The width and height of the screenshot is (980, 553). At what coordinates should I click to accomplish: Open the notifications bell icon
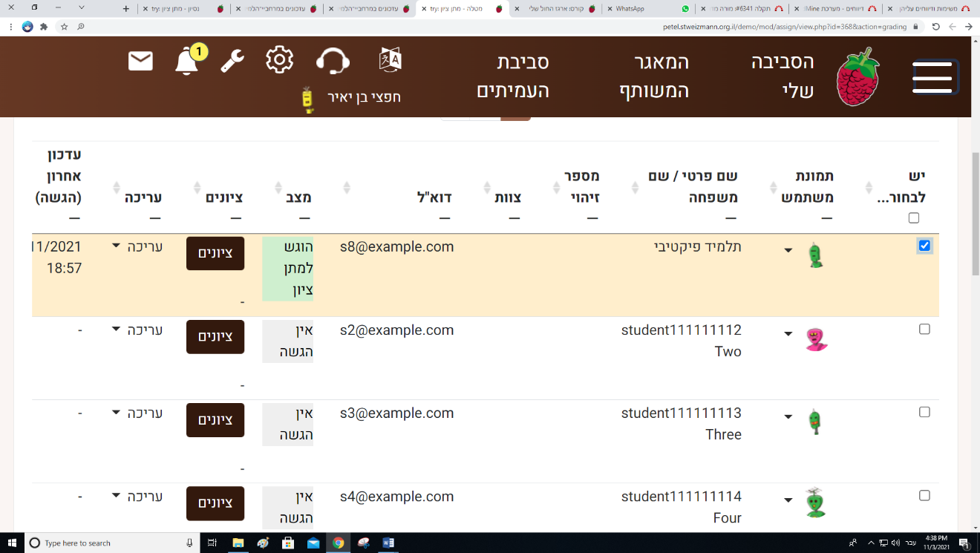coord(187,61)
